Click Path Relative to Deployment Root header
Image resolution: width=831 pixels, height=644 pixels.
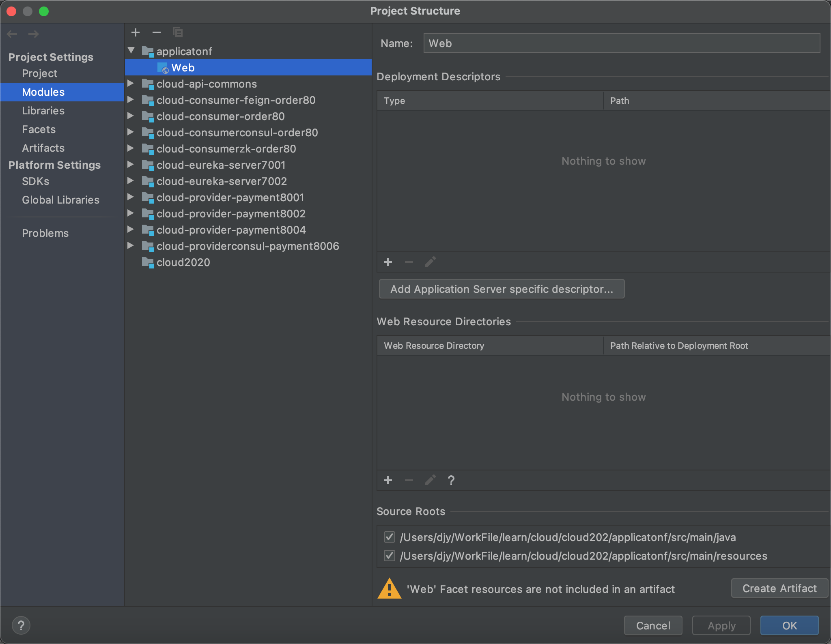tap(717, 346)
